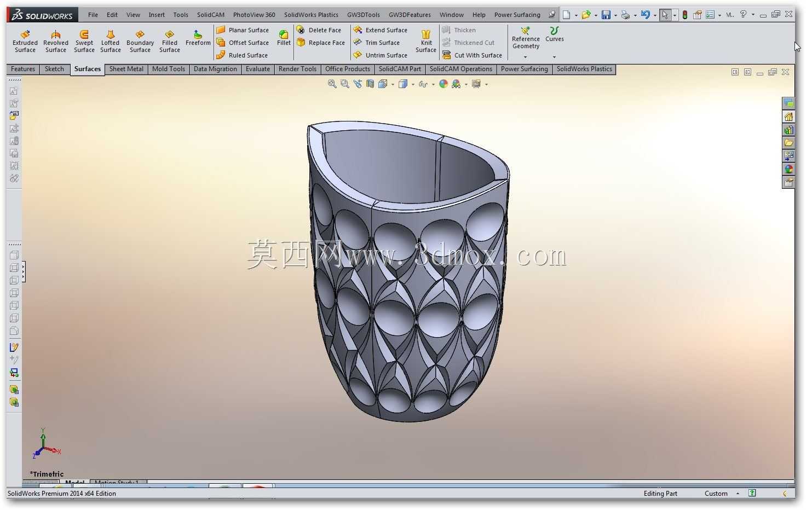
Task: Open the File menu
Action: (x=93, y=15)
